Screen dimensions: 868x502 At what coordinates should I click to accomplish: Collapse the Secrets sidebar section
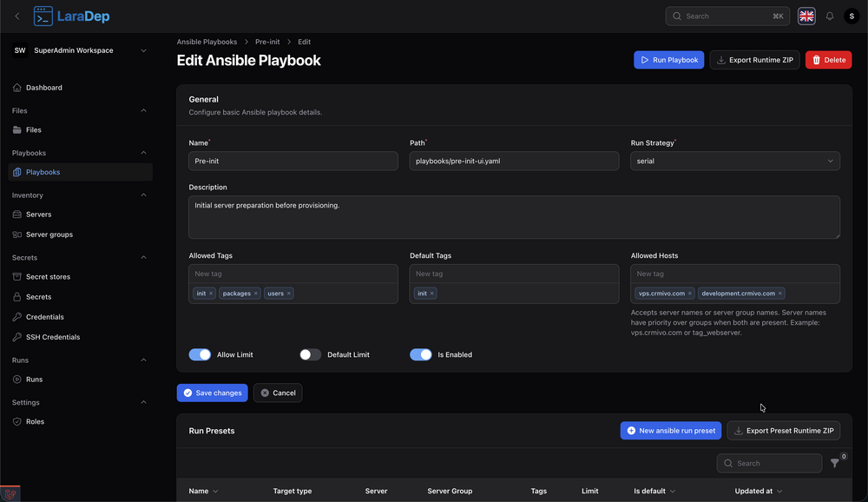[143, 257]
